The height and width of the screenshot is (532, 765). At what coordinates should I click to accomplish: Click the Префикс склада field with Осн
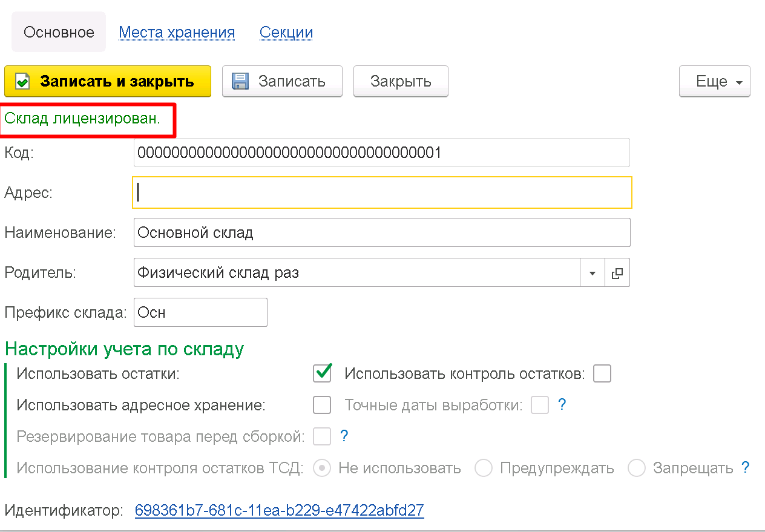(200, 312)
